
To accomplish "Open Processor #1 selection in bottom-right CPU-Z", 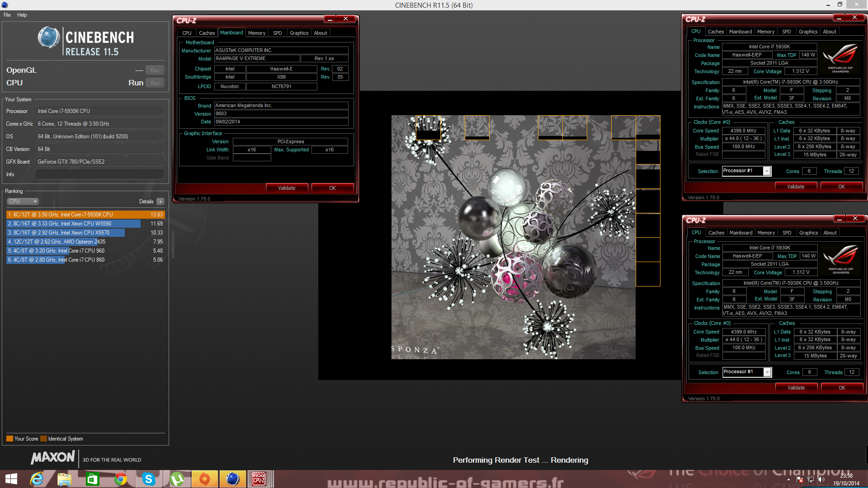I will coord(747,372).
